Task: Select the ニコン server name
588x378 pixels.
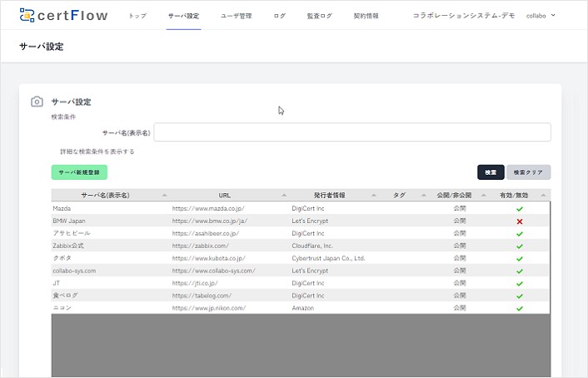Action: pyautogui.click(x=62, y=308)
